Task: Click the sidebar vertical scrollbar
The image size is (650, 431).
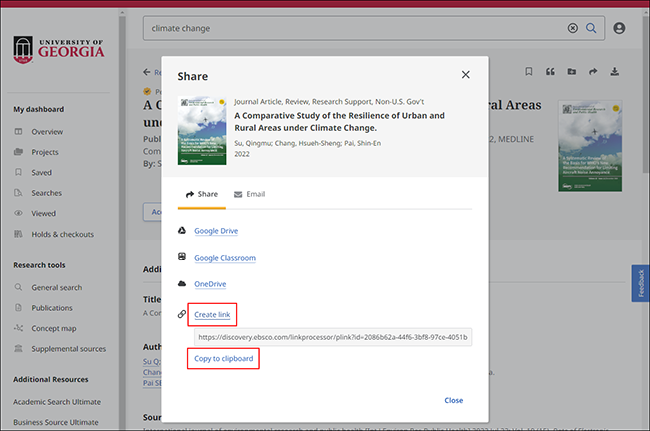Action: point(122,219)
